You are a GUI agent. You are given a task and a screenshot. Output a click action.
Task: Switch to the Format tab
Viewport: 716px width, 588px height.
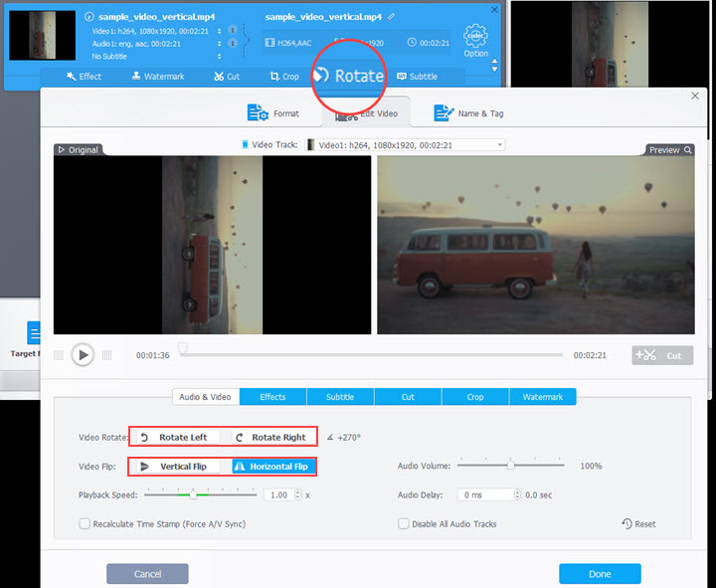pyautogui.click(x=273, y=112)
